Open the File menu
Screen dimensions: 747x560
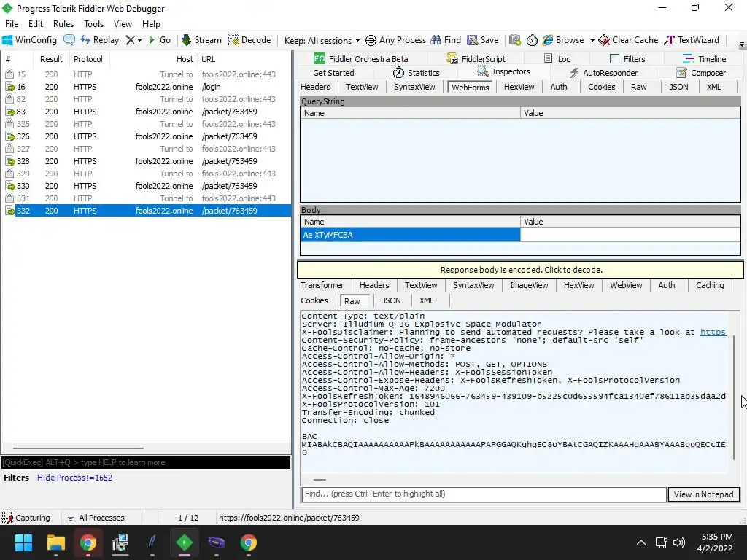click(x=12, y=24)
